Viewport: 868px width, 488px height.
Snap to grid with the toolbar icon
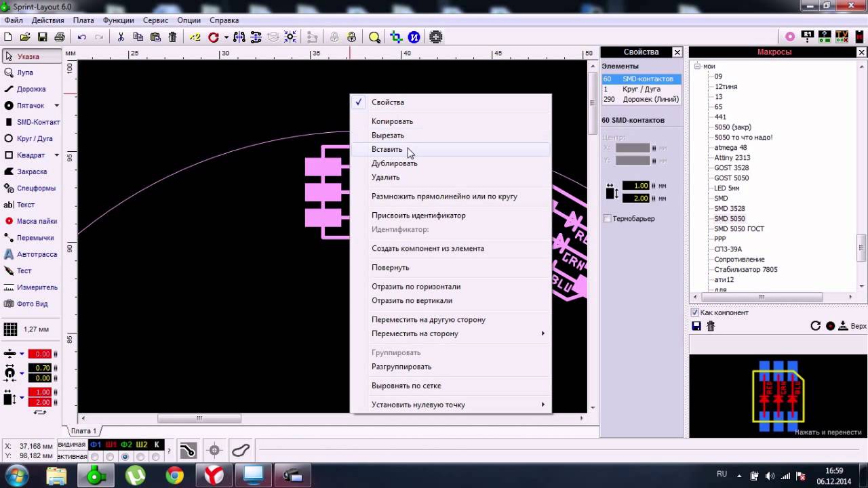[290, 37]
